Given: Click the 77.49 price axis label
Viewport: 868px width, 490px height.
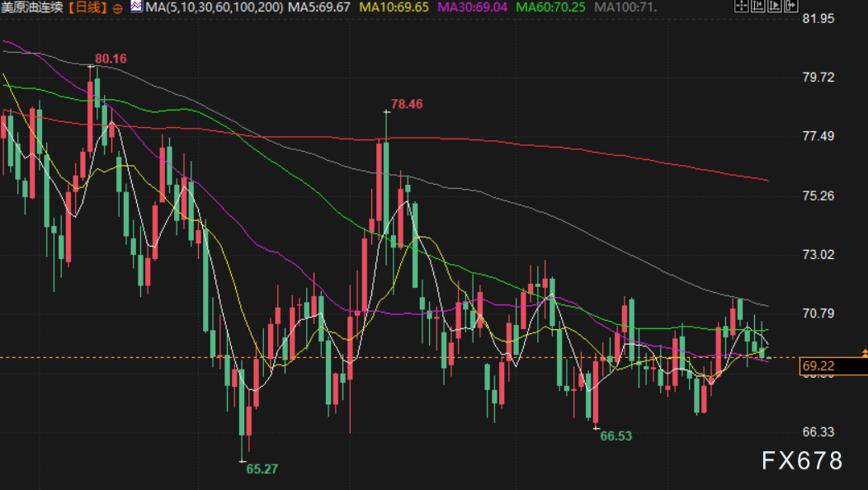Looking at the screenshot, I should [818, 135].
